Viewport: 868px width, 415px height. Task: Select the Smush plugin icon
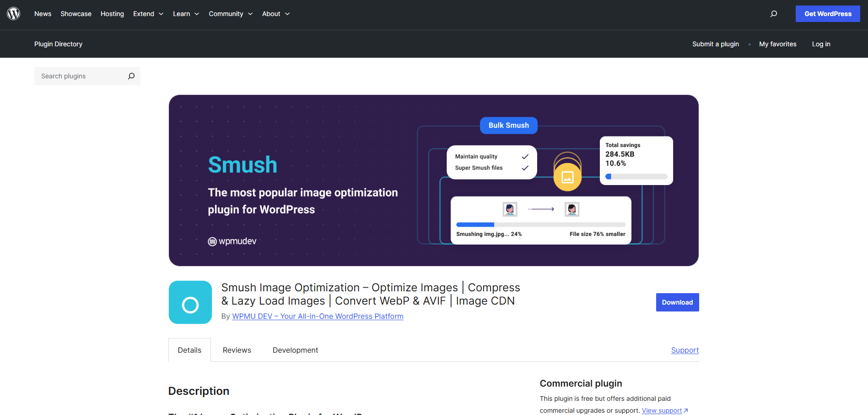[190, 302]
